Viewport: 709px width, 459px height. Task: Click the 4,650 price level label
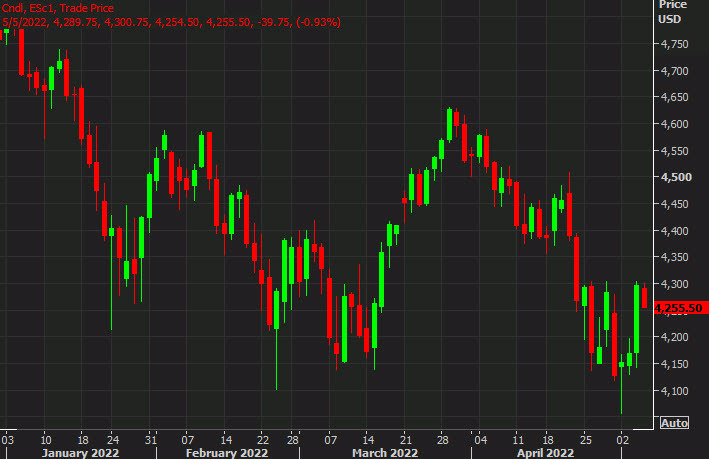click(675, 98)
